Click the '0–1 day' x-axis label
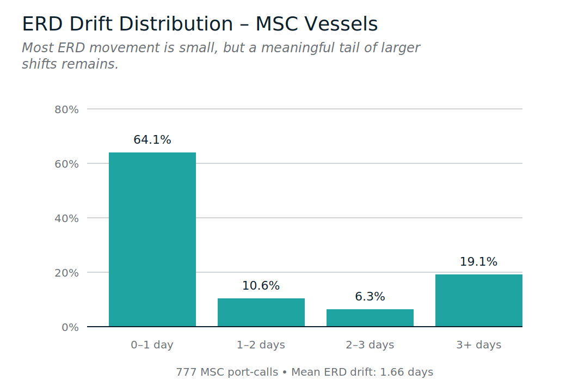Image resolution: width=566 pixels, height=392 pixels. point(152,345)
